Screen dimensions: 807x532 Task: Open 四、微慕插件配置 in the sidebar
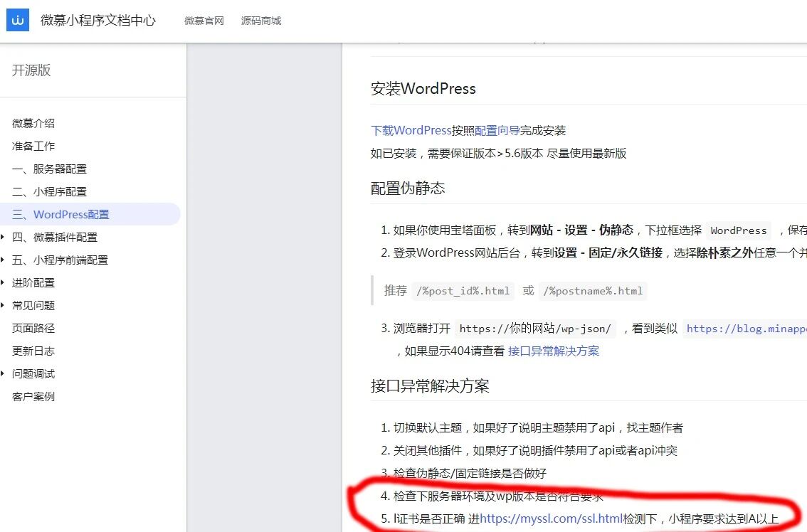click(x=55, y=237)
